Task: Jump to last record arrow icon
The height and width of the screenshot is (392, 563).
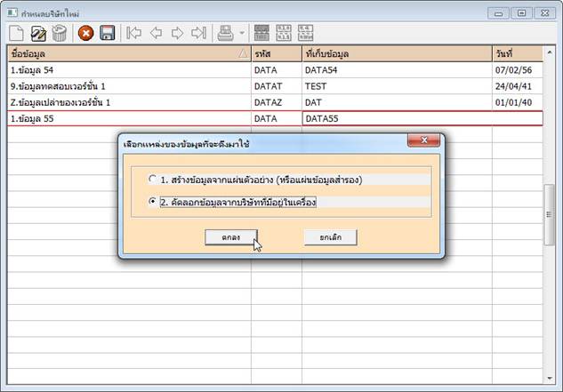Action: (198, 33)
